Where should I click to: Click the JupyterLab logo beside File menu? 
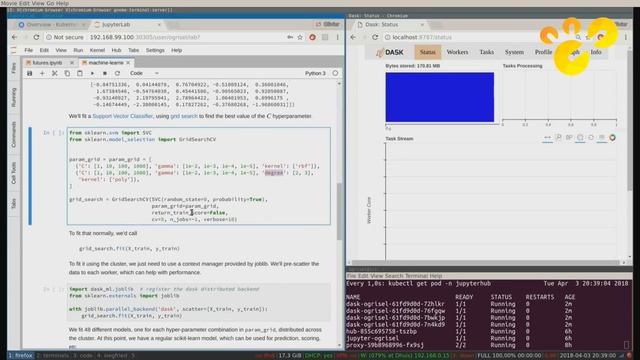click(x=13, y=50)
